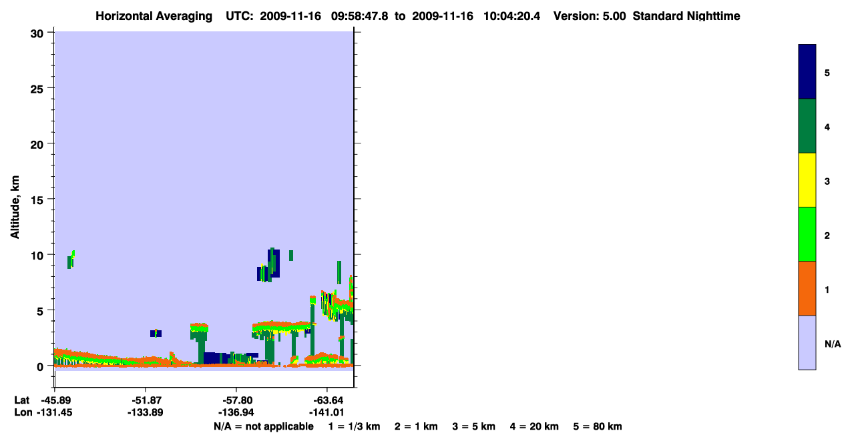Click the y-axis tick label 25
The image size is (868, 445).
[39, 88]
